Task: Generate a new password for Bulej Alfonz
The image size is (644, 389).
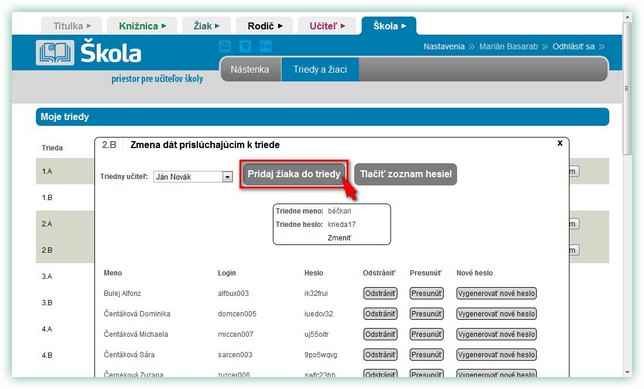Action: pos(497,293)
